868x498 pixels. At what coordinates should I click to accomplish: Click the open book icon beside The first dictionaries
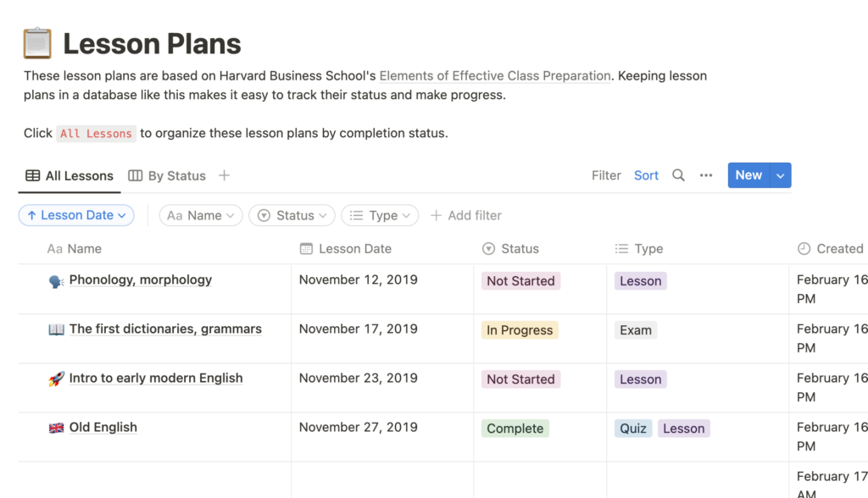pyautogui.click(x=55, y=329)
